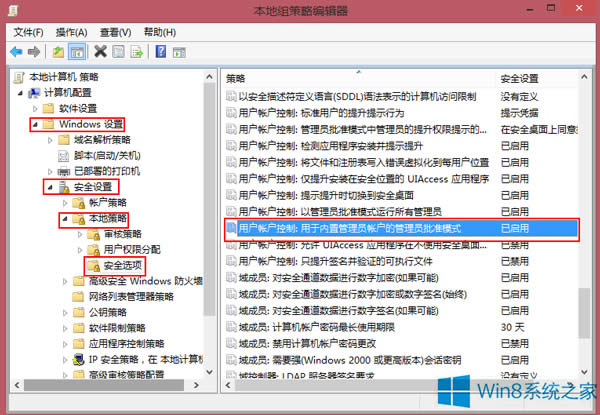Screen dimensions: 600x415
Task: Toggle the show/hide console tree icon
Action: pos(77,52)
